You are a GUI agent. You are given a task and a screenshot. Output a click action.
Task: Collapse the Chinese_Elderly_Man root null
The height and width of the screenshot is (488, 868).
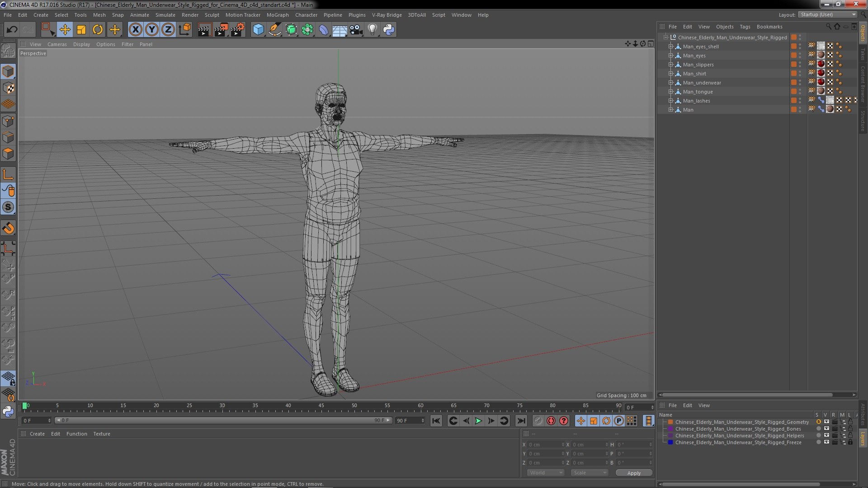tap(665, 38)
